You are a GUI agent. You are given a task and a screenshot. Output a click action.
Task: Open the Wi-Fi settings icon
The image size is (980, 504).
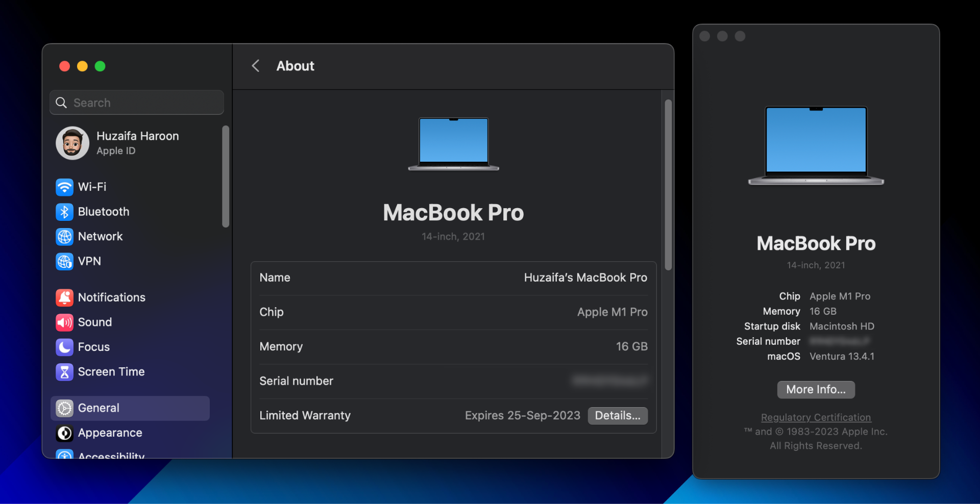[64, 187]
